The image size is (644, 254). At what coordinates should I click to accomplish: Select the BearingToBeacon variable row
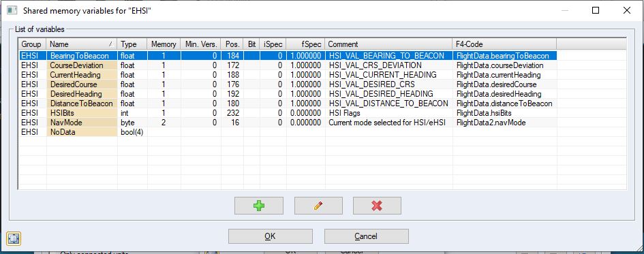point(288,55)
